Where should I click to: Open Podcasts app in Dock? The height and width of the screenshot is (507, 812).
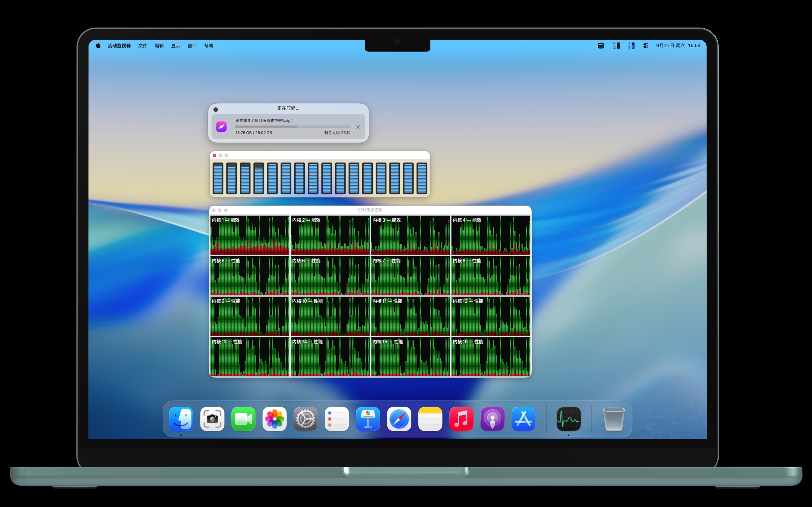(492, 419)
